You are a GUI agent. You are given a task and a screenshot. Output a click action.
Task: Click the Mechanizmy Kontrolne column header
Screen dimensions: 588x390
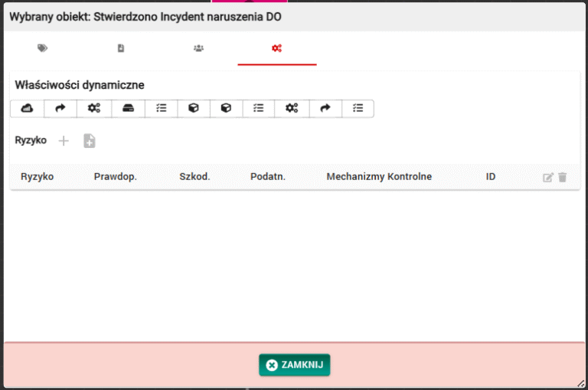(x=379, y=177)
